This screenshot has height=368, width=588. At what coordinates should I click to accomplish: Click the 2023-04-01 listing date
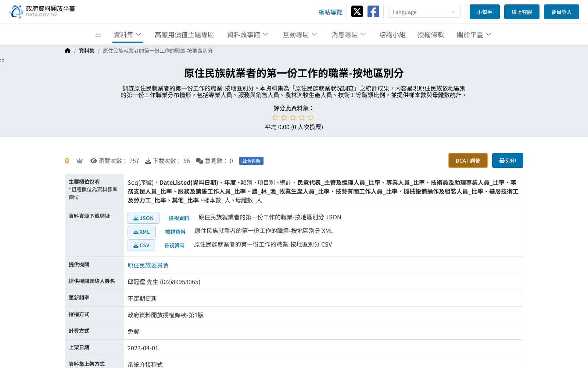(143, 348)
